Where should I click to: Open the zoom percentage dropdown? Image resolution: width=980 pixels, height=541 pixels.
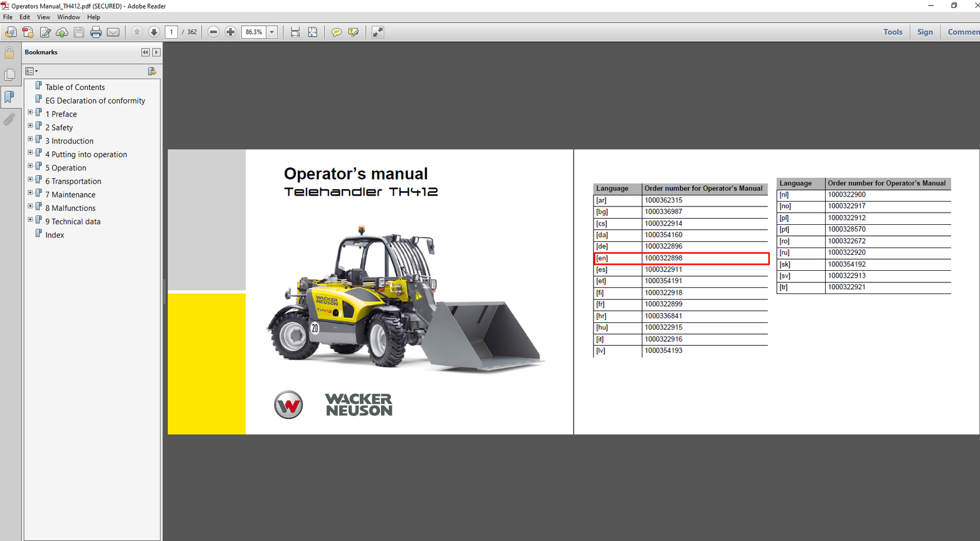click(x=272, y=32)
